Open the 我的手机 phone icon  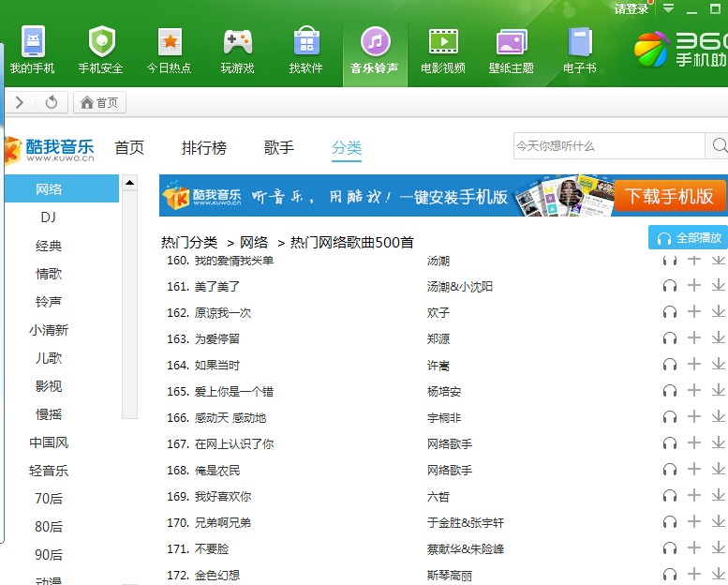(32, 42)
